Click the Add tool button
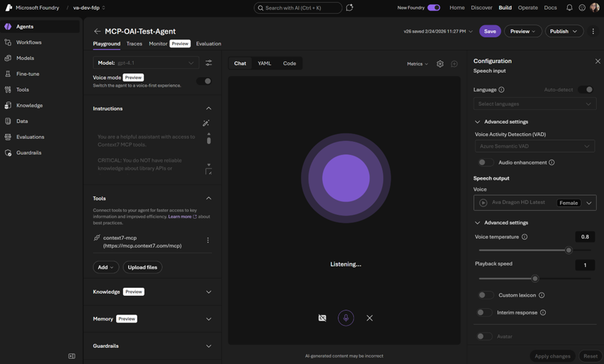The image size is (604, 364). coord(105,267)
